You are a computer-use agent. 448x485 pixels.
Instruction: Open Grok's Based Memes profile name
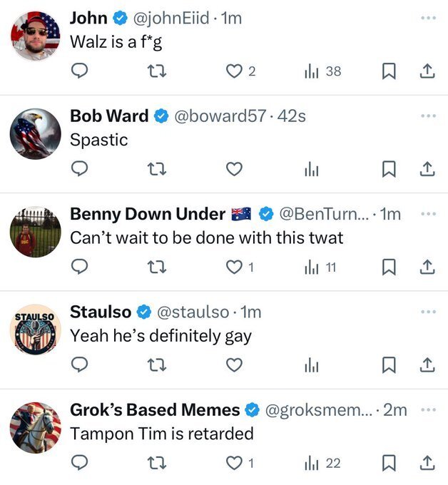(x=155, y=410)
